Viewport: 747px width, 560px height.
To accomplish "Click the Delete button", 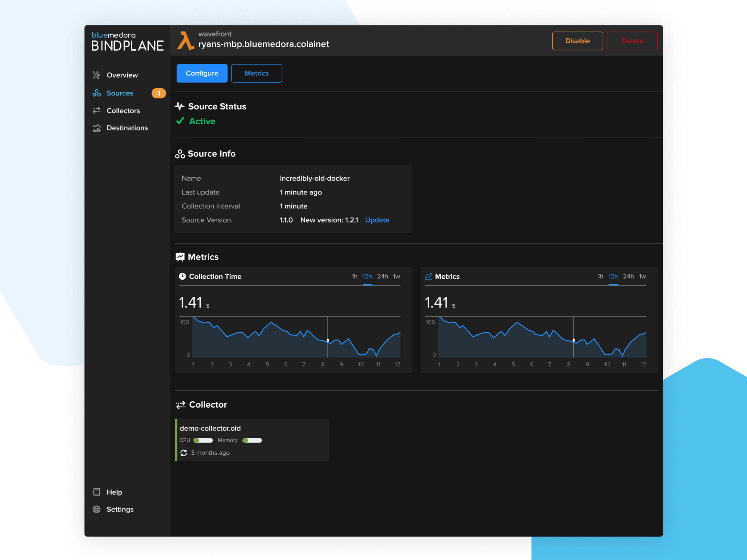I will tap(632, 41).
